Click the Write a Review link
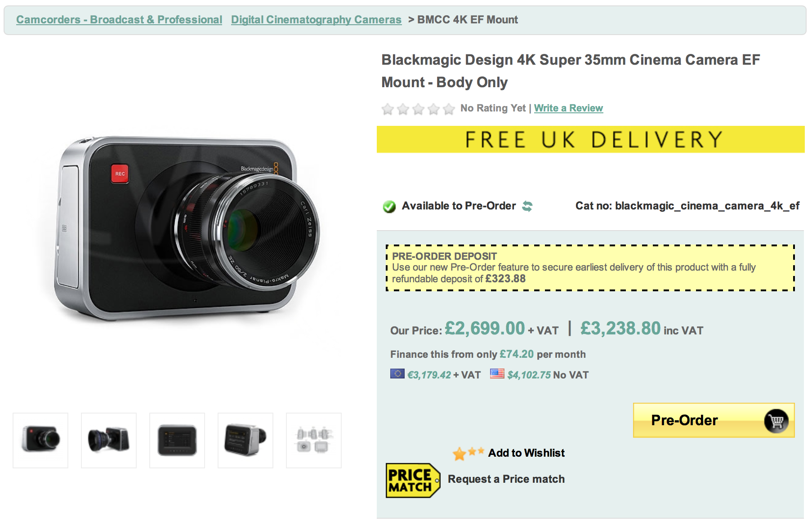The height and width of the screenshot is (525, 812). coord(568,108)
